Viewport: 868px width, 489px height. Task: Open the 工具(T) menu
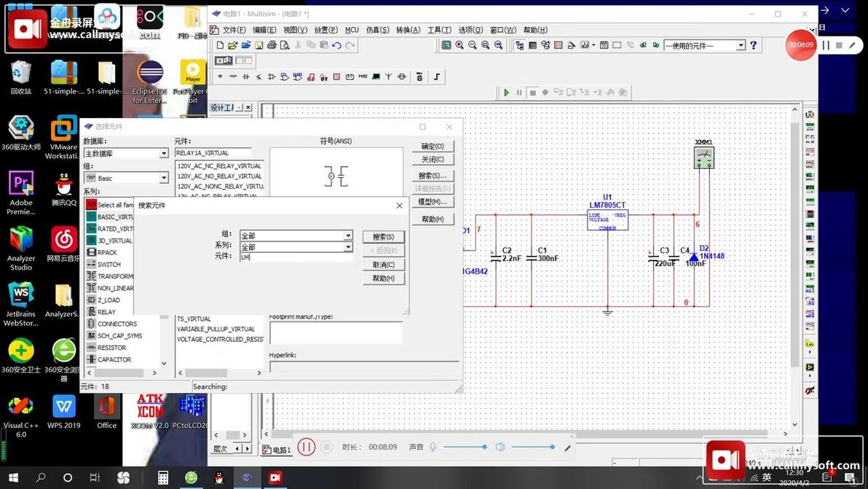click(439, 30)
